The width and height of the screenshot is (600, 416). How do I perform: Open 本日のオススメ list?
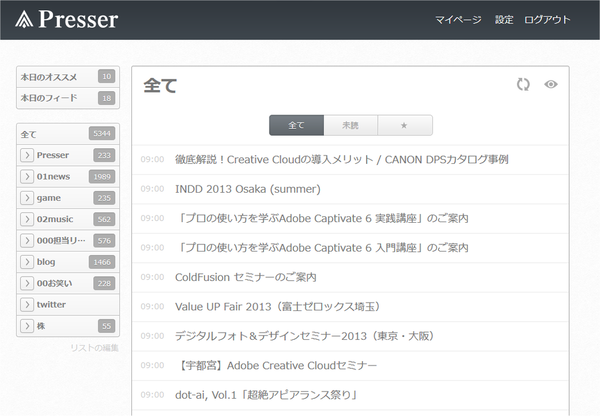(68, 77)
